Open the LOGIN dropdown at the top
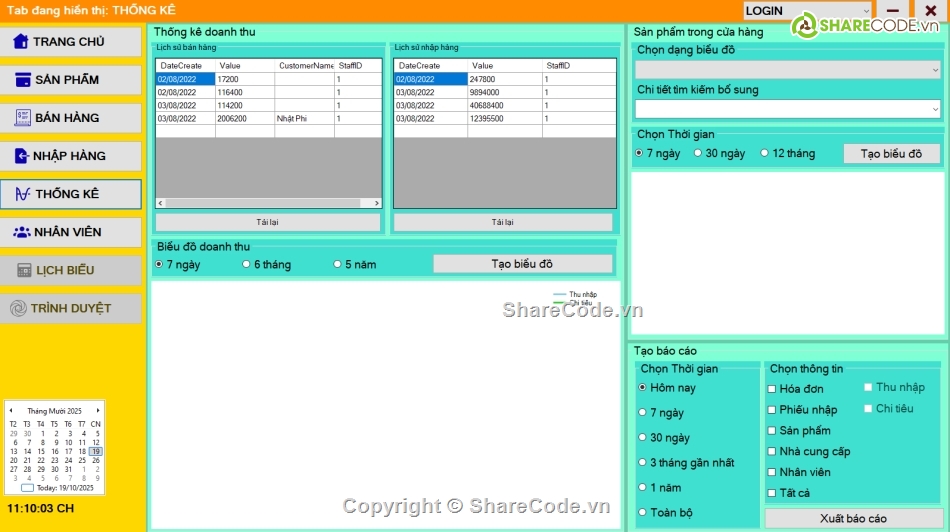The width and height of the screenshot is (950, 532). [808, 11]
